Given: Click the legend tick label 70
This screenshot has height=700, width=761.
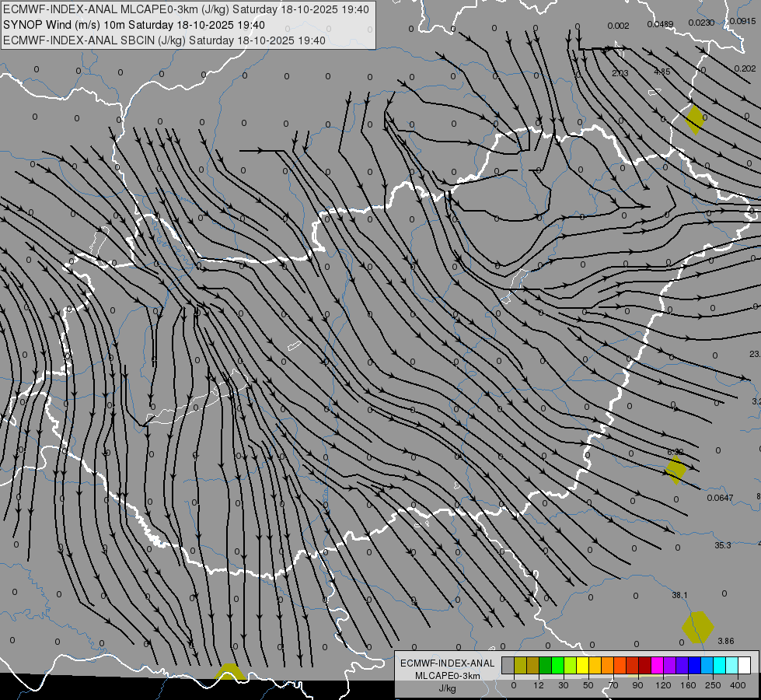Looking at the screenshot, I should [613, 685].
